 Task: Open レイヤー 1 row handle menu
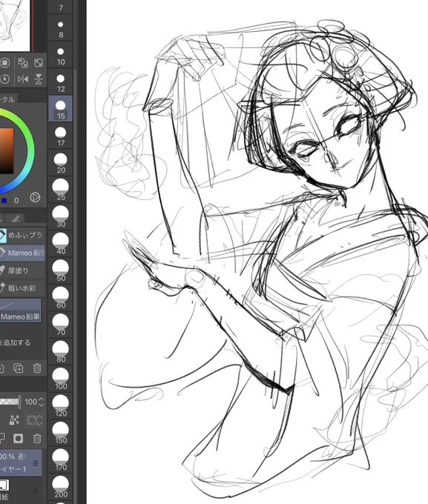click(36, 462)
